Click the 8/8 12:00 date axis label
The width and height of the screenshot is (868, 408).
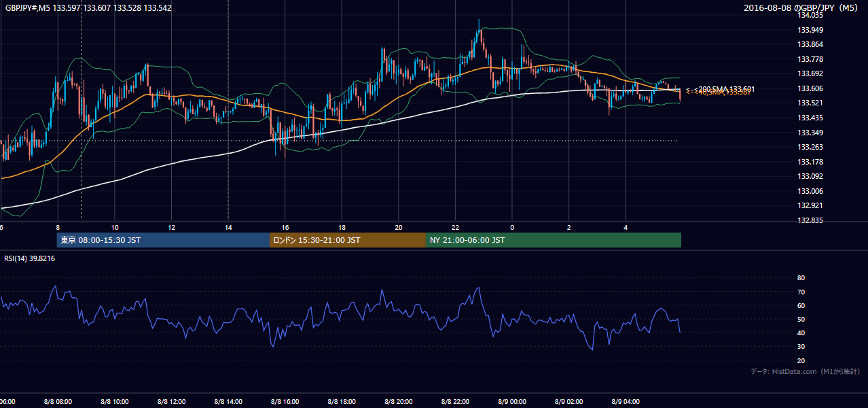pyautogui.click(x=171, y=402)
